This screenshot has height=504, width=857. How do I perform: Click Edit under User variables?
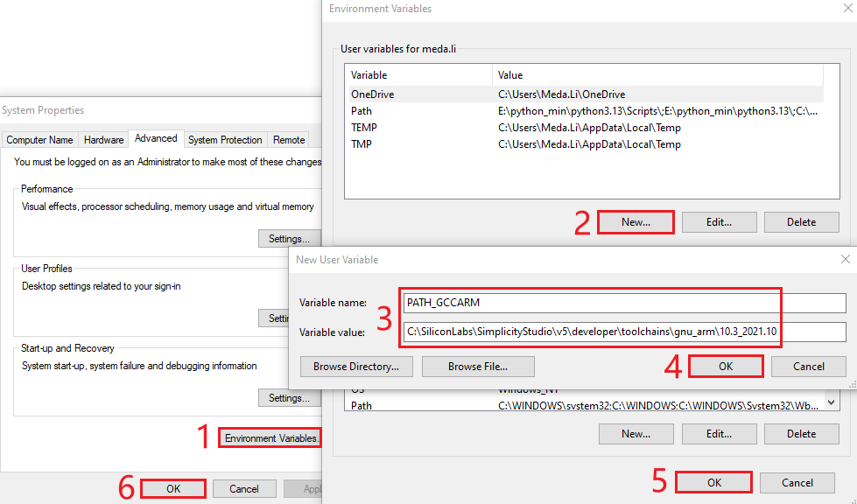tap(719, 222)
